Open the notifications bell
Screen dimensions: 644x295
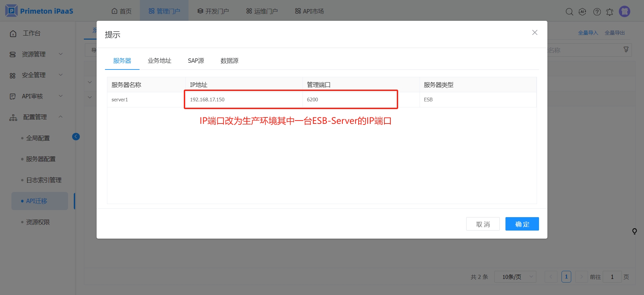click(609, 12)
